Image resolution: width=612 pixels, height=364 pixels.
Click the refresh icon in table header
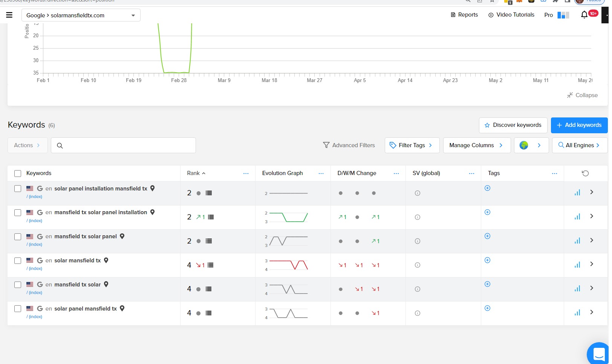(x=585, y=173)
